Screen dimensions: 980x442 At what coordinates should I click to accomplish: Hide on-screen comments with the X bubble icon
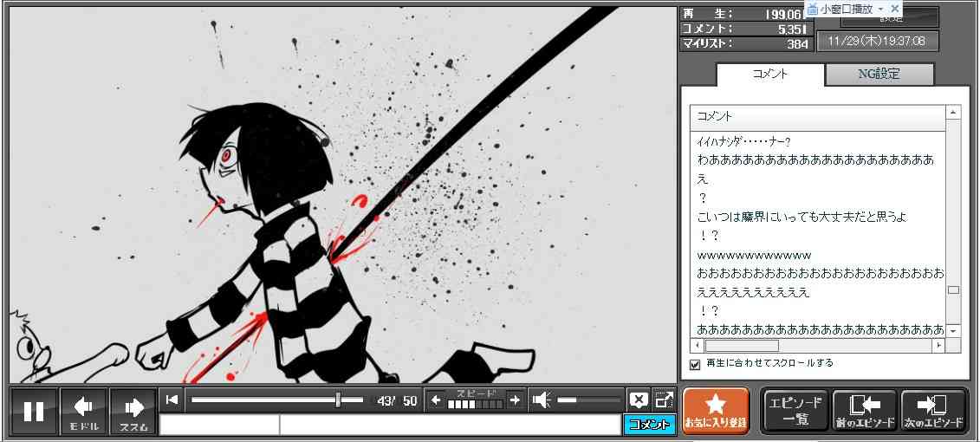point(639,400)
